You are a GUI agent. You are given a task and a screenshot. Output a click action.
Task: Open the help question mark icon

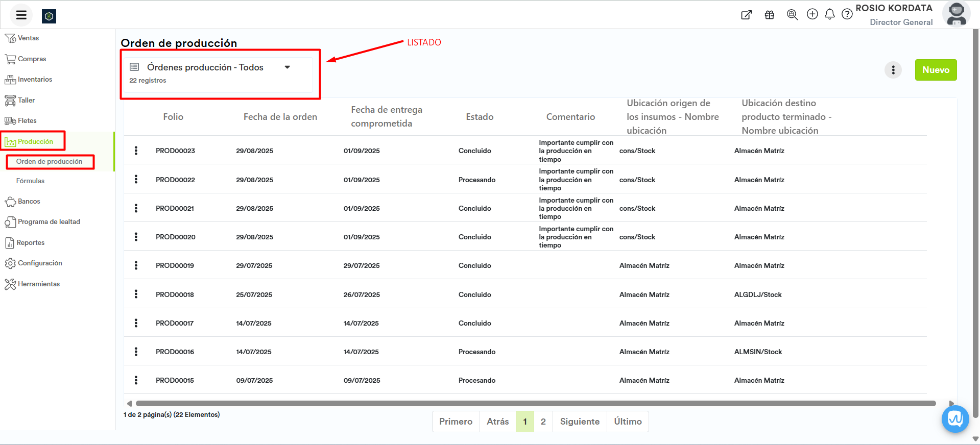(847, 14)
